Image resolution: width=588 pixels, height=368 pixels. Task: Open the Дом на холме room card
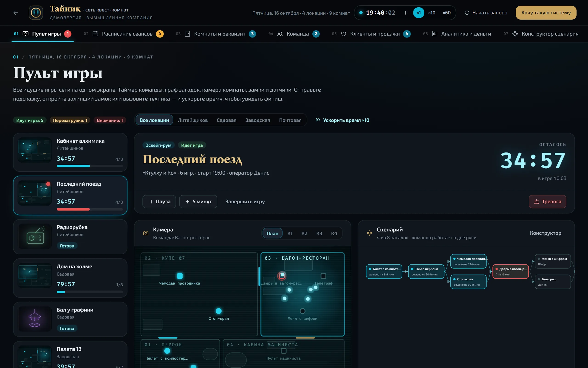click(70, 278)
